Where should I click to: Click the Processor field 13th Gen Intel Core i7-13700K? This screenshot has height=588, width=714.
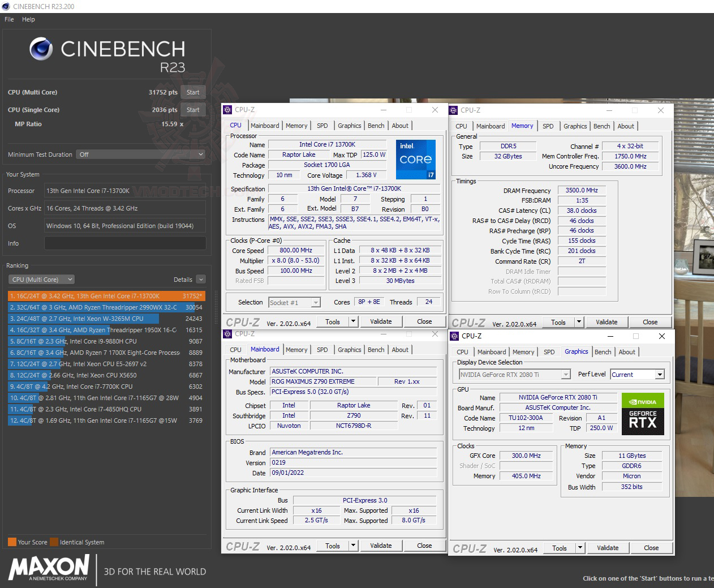125,191
